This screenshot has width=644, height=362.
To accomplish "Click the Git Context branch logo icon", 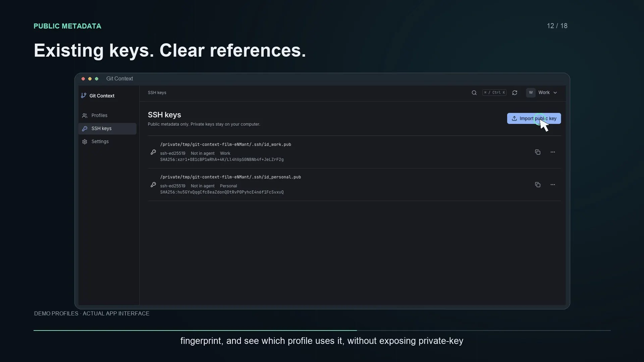I will click(84, 96).
